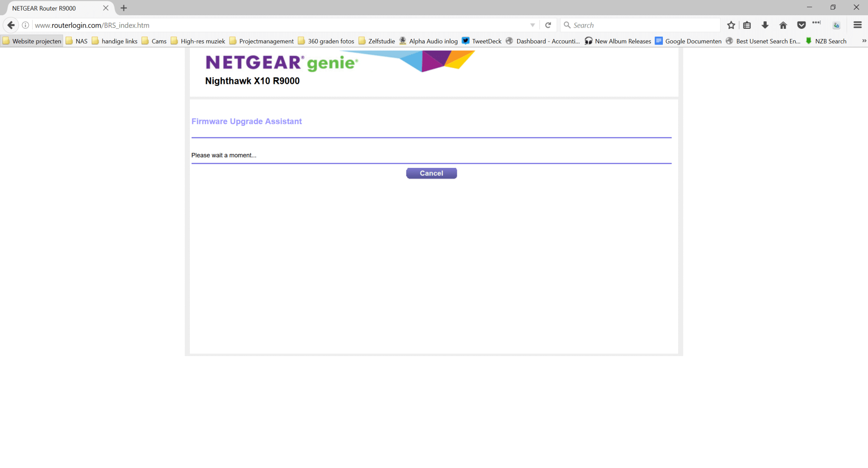Show more bookmarks with the chevron
Screen dimensions: 868x468
click(864, 41)
